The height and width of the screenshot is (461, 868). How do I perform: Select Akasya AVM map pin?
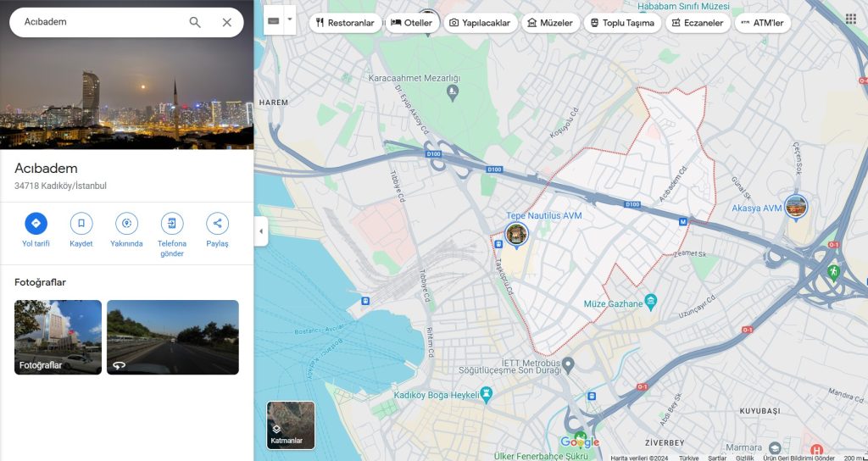(796, 207)
